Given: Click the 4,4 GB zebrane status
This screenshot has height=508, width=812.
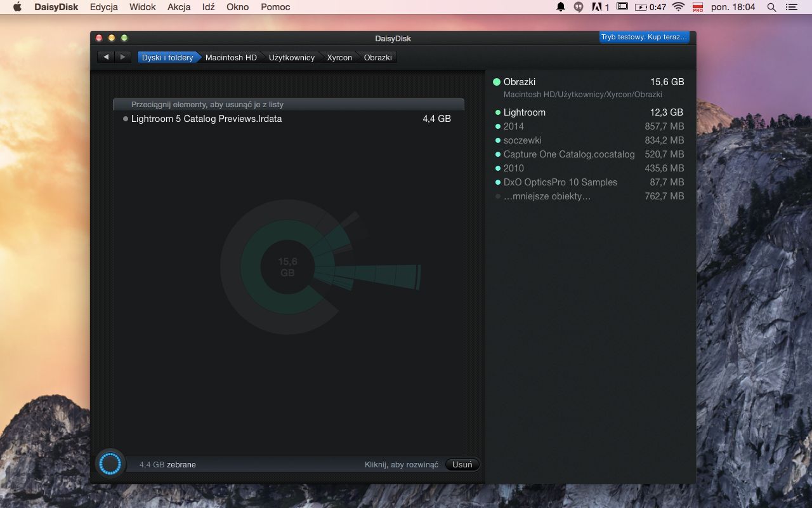Looking at the screenshot, I should pyautogui.click(x=167, y=465).
